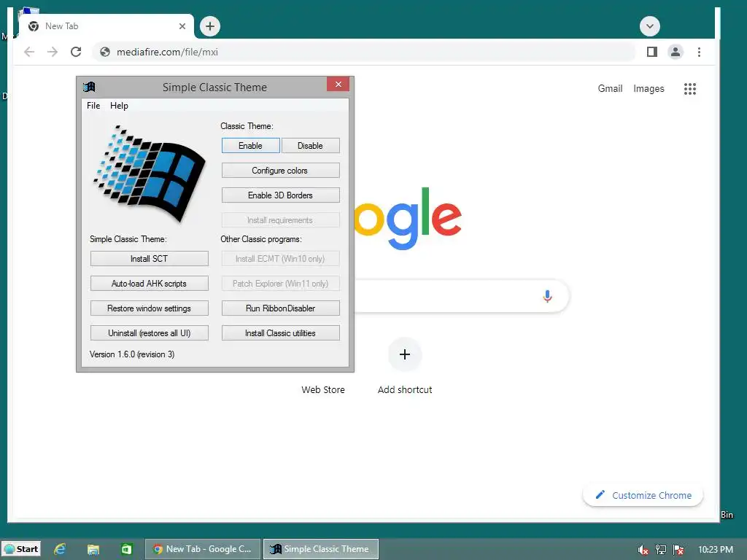The image size is (747, 560).
Task: Open the File menu in Simple Classic Theme
Action: [x=93, y=106]
